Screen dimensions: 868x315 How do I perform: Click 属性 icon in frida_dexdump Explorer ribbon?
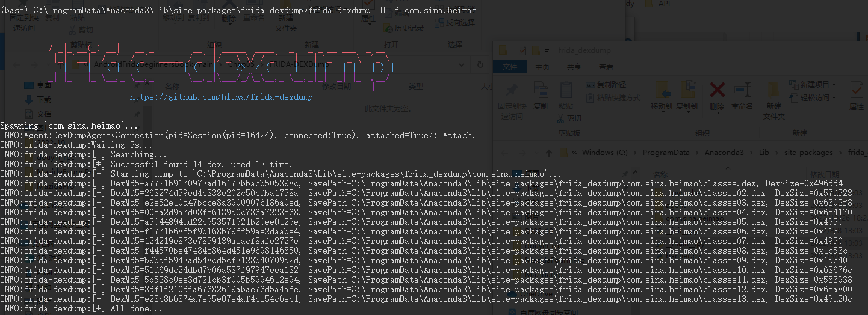tap(857, 91)
